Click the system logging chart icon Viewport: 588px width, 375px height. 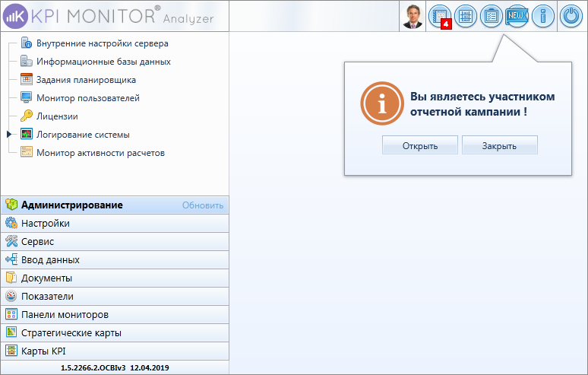pos(27,134)
